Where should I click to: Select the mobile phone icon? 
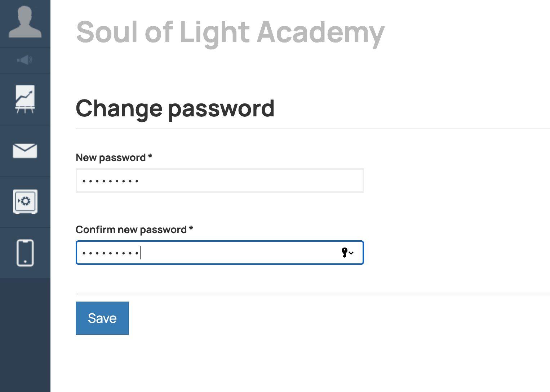point(25,253)
